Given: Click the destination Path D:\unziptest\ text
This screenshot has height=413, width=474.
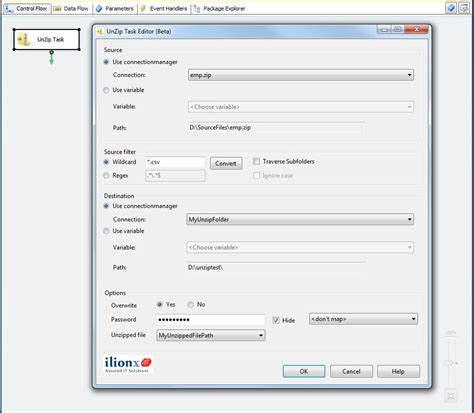Looking at the screenshot, I should 205,267.
